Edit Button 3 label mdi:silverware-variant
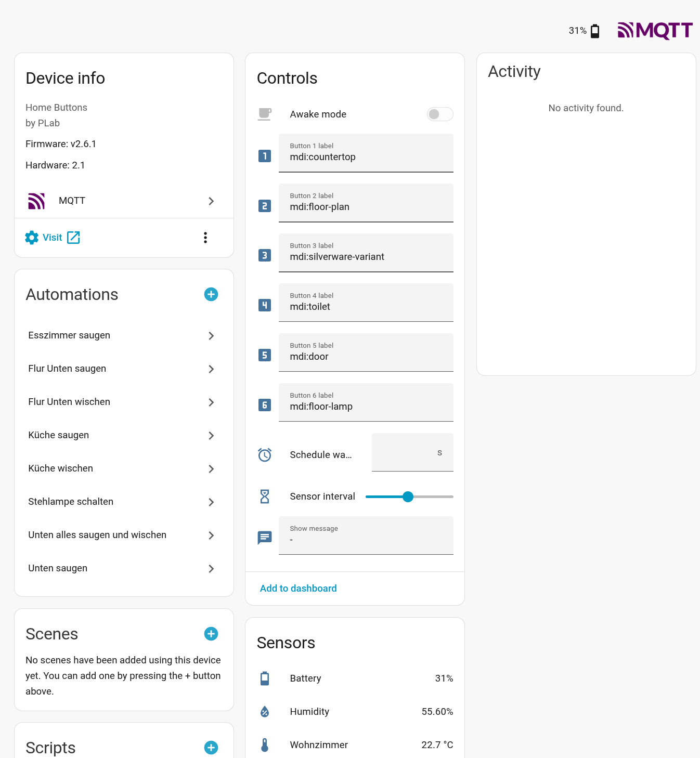This screenshot has width=700, height=758. 366,253
